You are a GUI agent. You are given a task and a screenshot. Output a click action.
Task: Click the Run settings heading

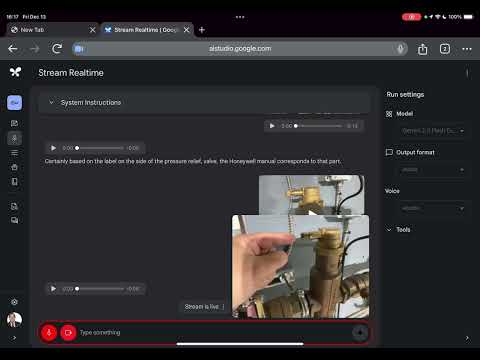click(x=405, y=95)
